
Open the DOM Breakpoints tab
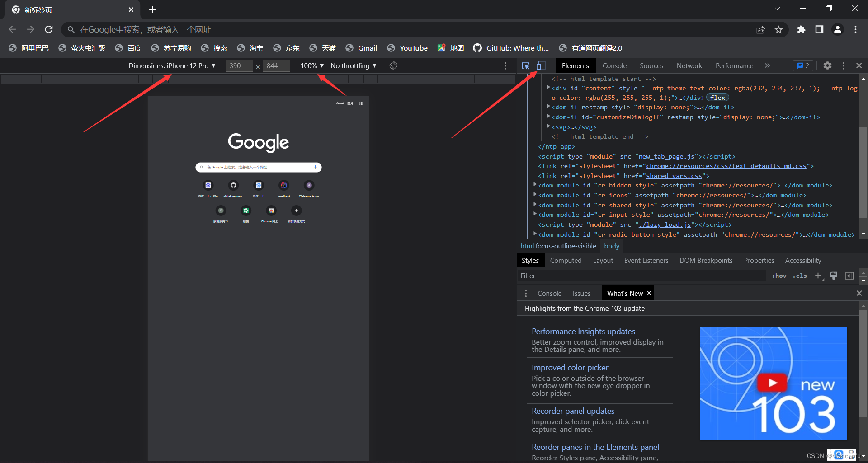pyautogui.click(x=706, y=261)
